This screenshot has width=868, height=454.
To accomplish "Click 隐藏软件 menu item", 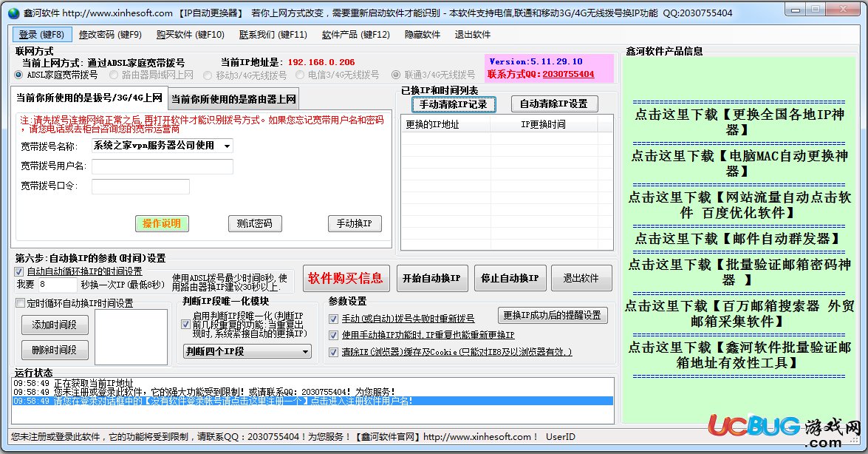I will [423, 34].
